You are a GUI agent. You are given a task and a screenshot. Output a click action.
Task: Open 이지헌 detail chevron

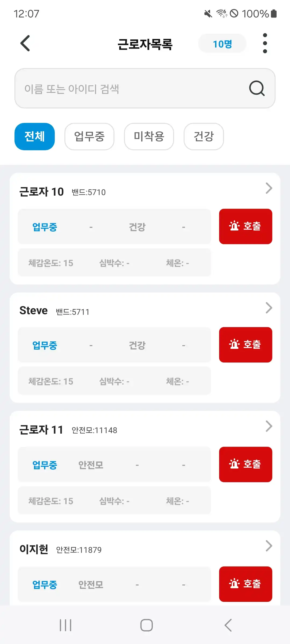269,546
